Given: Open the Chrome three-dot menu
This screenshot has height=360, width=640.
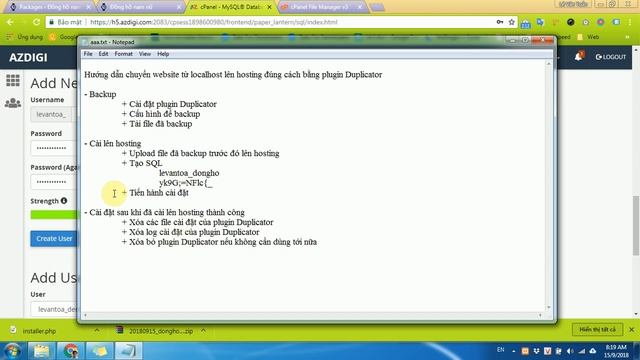Looking at the screenshot, I should 631,22.
